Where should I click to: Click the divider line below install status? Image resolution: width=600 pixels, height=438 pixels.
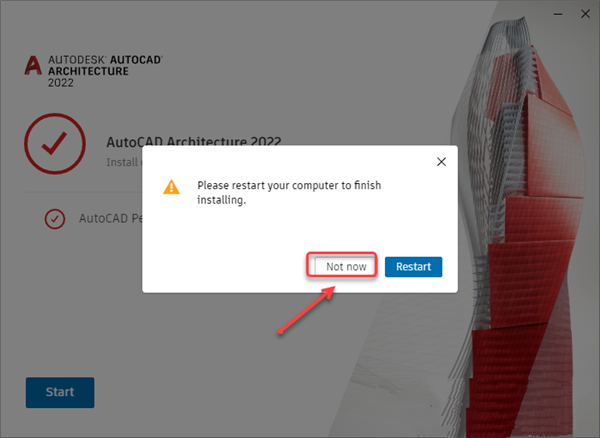(x=83, y=192)
